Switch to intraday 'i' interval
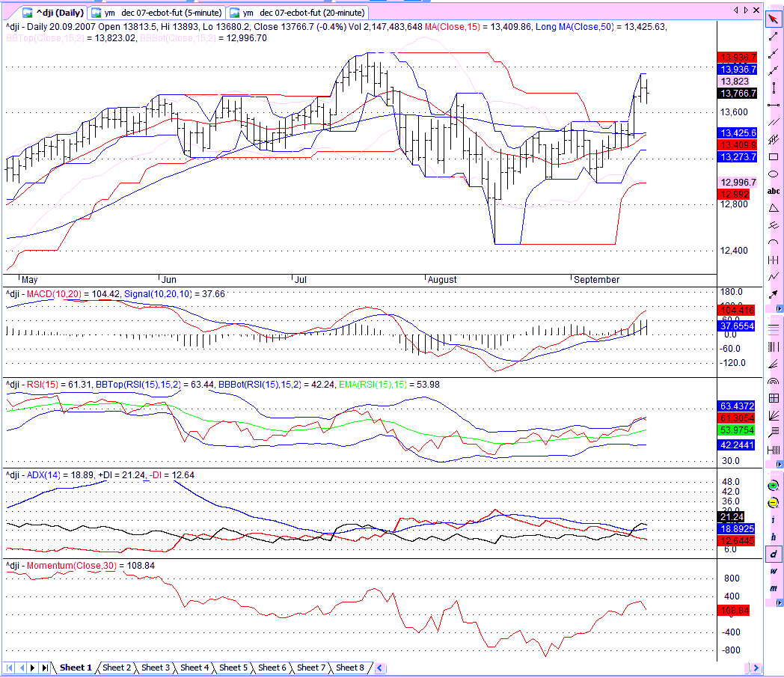This screenshot has height=678, width=784. (774, 520)
